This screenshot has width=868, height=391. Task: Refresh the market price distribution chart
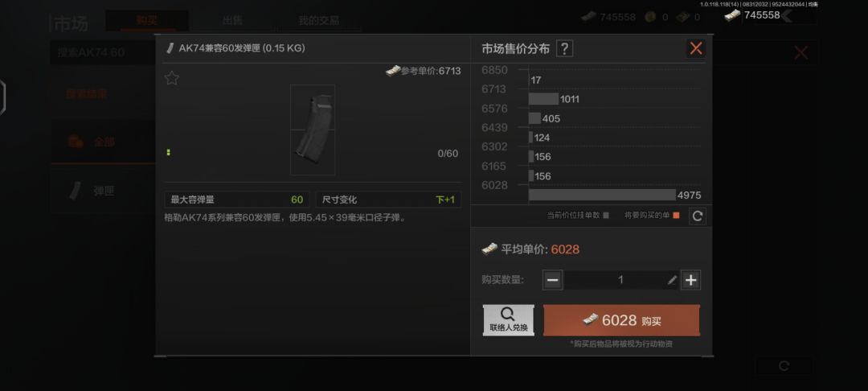click(697, 216)
